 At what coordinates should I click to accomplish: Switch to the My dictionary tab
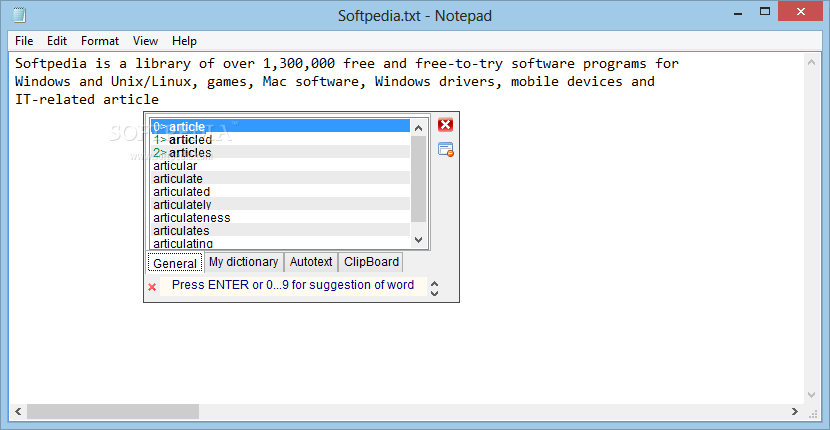point(243,262)
